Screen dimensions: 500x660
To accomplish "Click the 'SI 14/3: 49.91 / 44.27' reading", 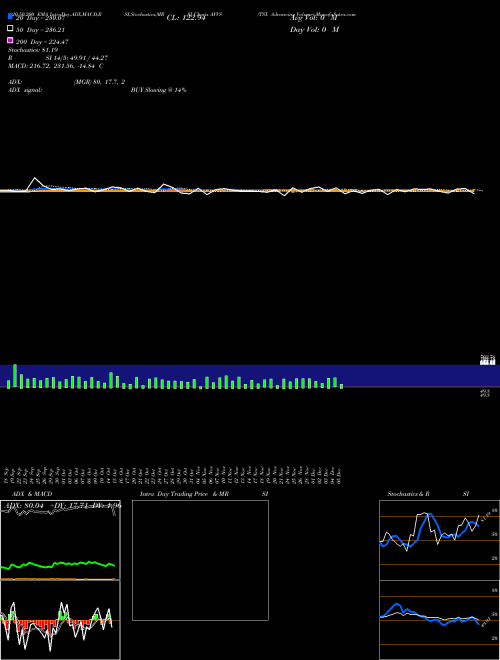I will tap(77, 58).
